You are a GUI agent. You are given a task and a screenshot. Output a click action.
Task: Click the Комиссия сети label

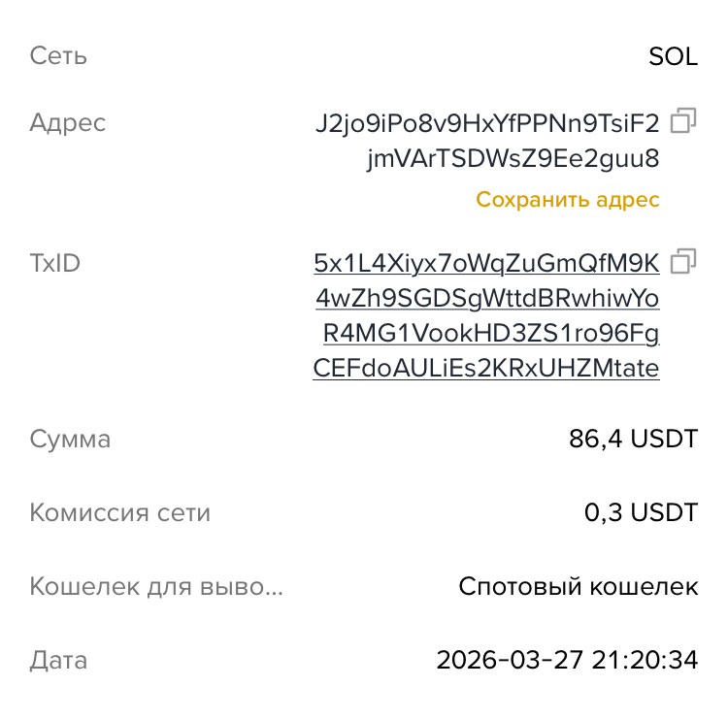[x=119, y=512]
